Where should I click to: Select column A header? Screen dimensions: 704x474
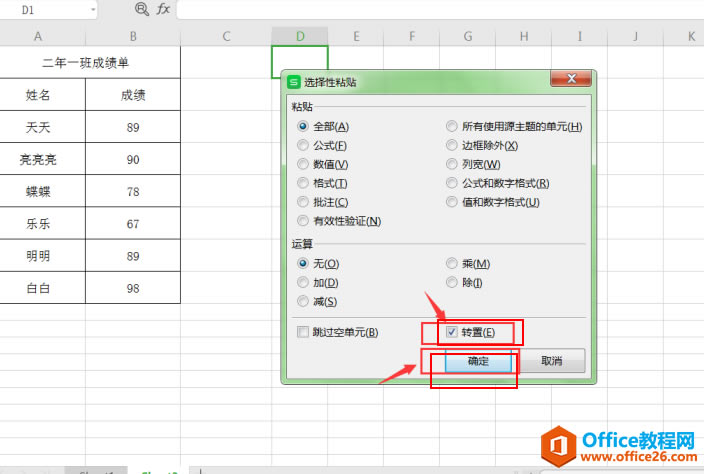[x=38, y=36]
